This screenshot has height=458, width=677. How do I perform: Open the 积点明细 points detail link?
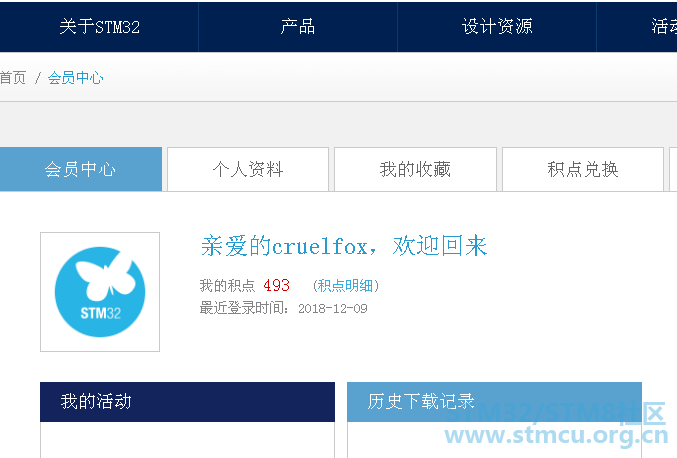coord(345,285)
